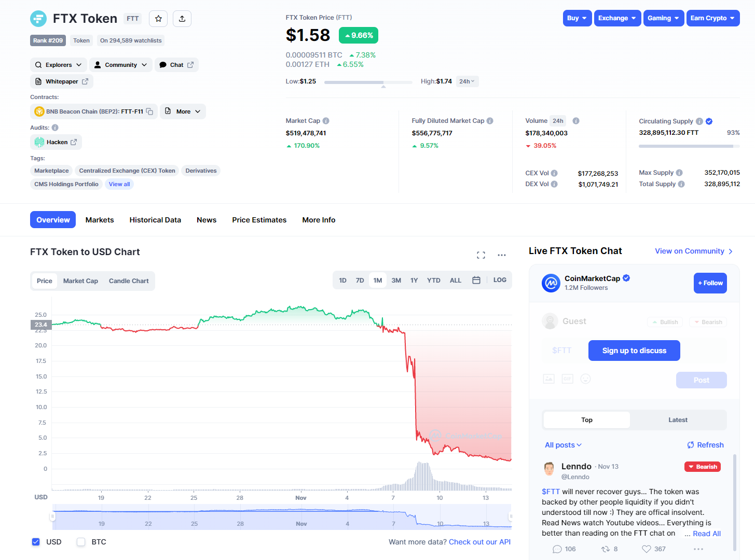Open View on Community link
This screenshot has height=560, width=755.
694,251
